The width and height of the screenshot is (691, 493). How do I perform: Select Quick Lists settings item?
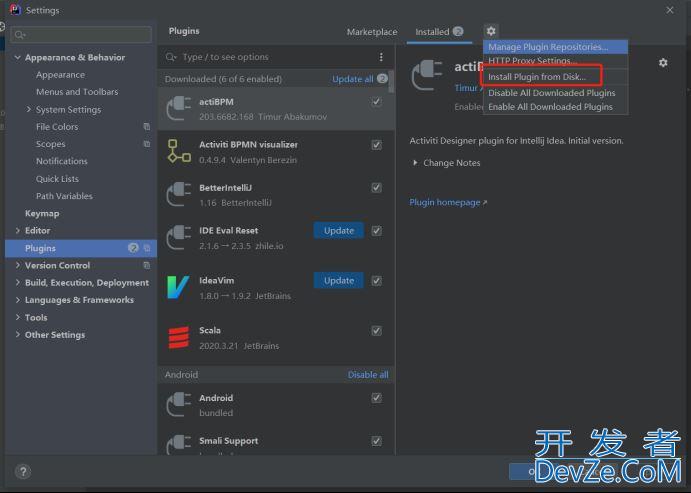point(57,178)
